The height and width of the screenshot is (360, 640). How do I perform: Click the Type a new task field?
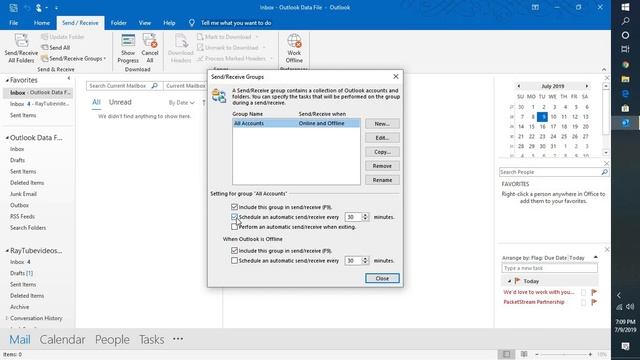[549, 268]
